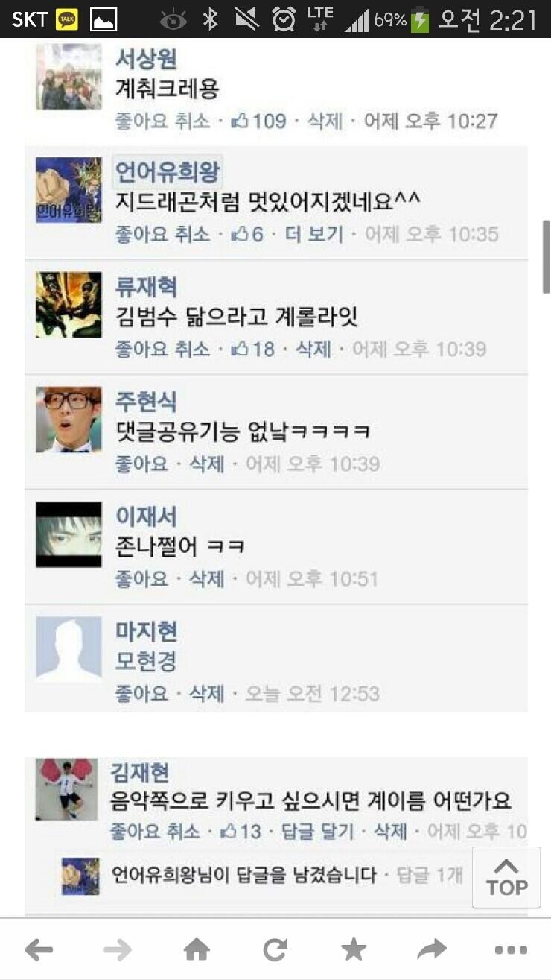551x980 pixels.
Task: Like 주현식's comment with 좋아요
Action: pos(141,464)
